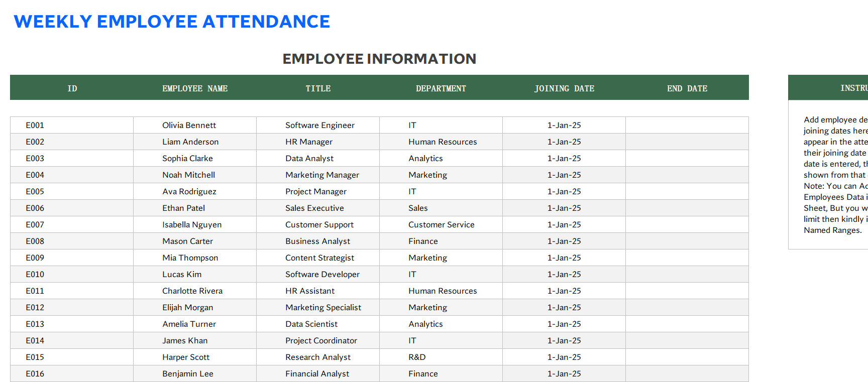This screenshot has height=382, width=868.
Task: Select the Content Strategist title cell
Action: (318, 258)
